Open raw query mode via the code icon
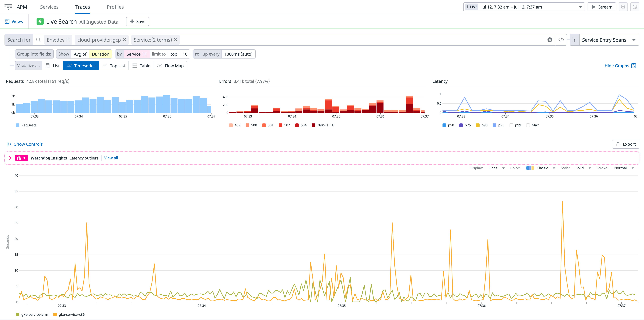Image resolution: width=644 pixels, height=320 pixels. tap(561, 40)
